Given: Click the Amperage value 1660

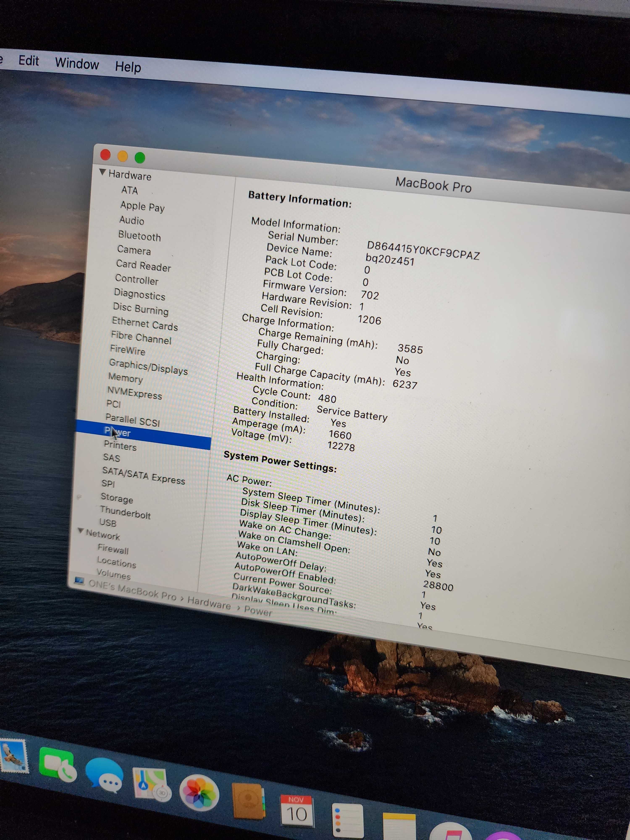Looking at the screenshot, I should [340, 434].
